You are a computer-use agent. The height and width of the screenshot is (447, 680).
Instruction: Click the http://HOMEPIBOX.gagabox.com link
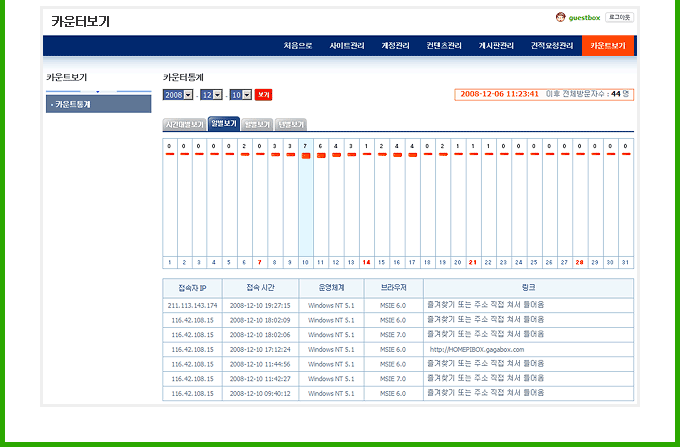click(476, 349)
